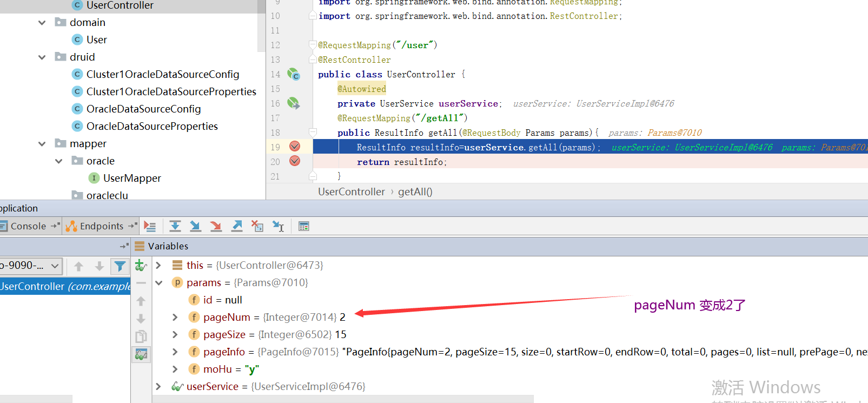Viewport: 868px width, 403px height.
Task: Click Show Execution Point debugger icon
Action: tap(150, 227)
